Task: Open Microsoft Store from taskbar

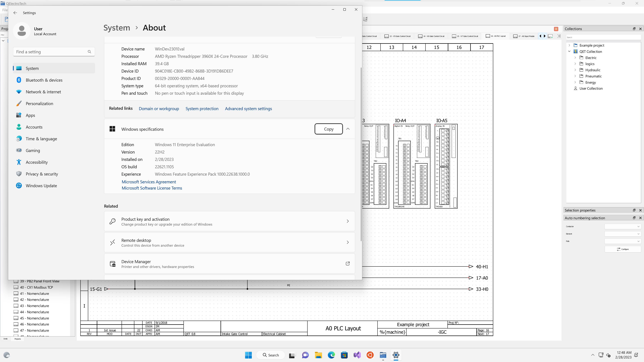Action: coord(344,355)
